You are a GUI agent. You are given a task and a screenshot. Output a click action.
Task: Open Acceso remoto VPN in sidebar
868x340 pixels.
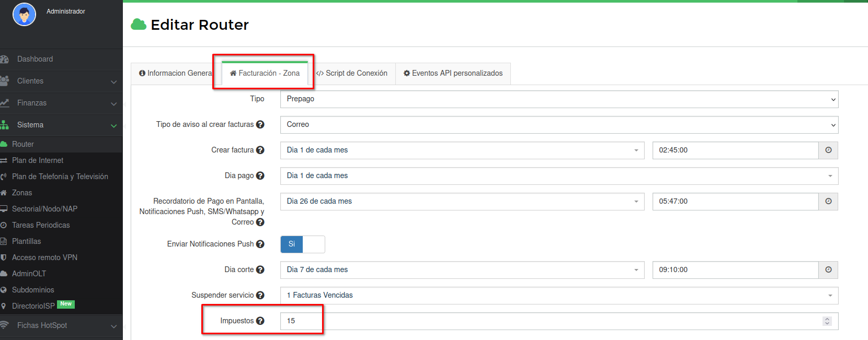click(x=44, y=257)
